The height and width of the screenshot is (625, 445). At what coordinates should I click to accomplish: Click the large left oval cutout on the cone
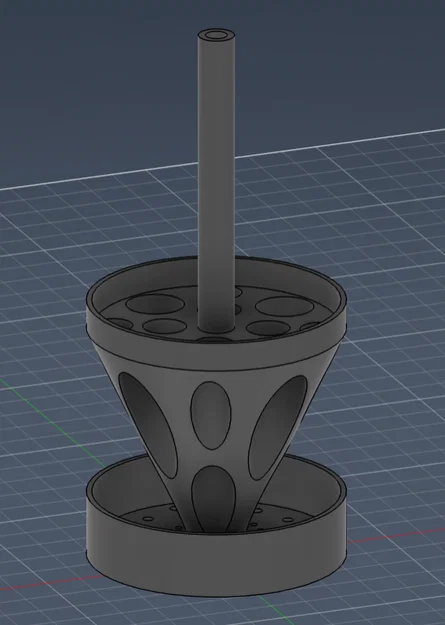[x=148, y=425]
